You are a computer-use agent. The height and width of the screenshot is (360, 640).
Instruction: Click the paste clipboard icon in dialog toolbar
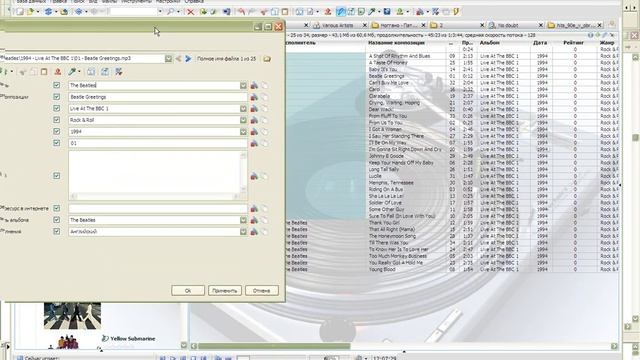pyautogui.click(x=44, y=72)
